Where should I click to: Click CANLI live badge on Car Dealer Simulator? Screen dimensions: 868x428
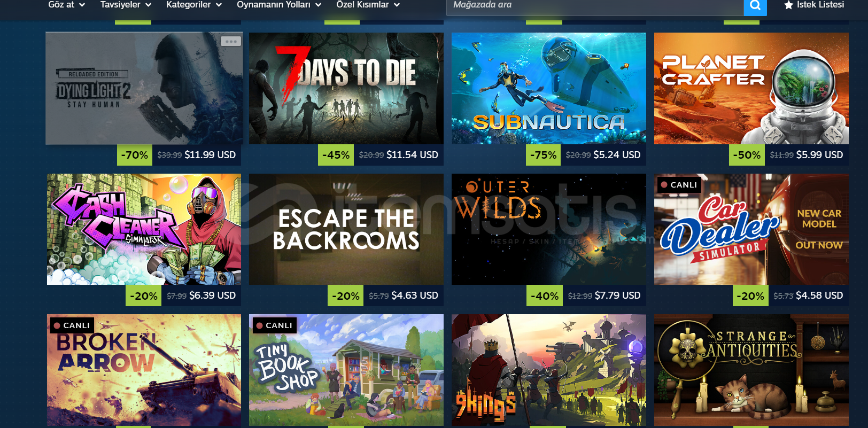[x=679, y=185]
